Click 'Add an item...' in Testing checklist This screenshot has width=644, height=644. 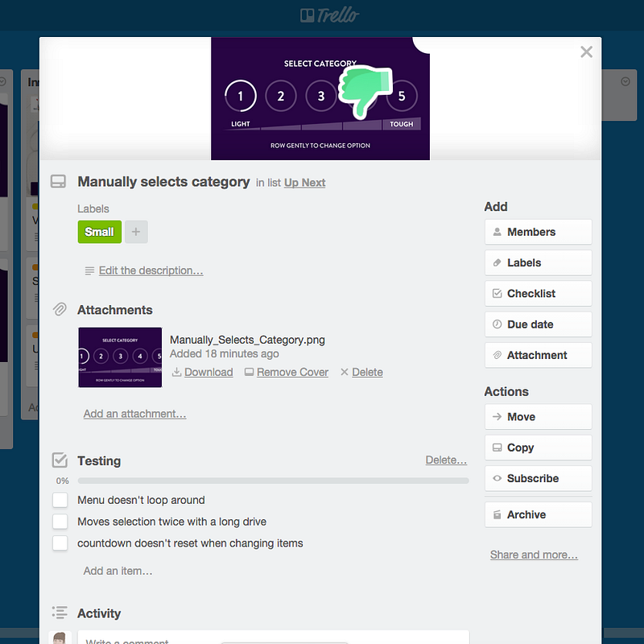click(x=118, y=571)
